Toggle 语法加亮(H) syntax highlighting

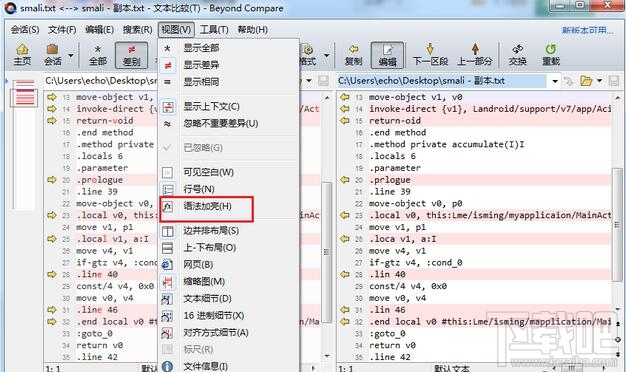tap(228, 207)
